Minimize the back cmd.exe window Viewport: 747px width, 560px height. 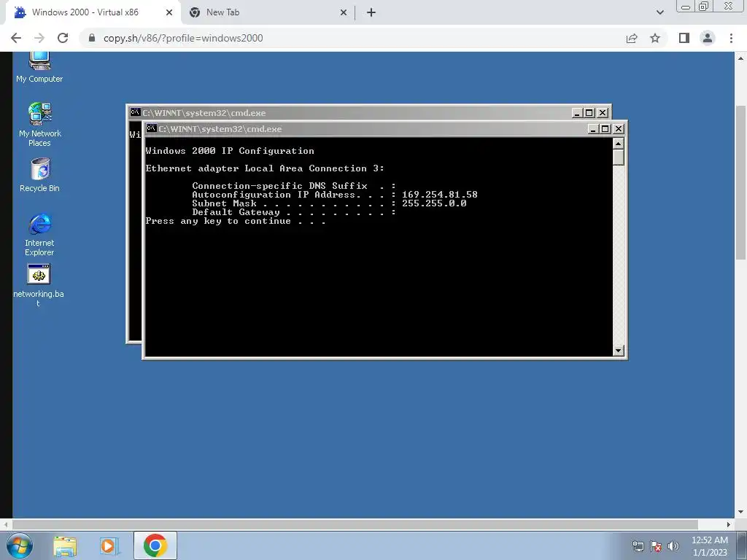tap(577, 113)
